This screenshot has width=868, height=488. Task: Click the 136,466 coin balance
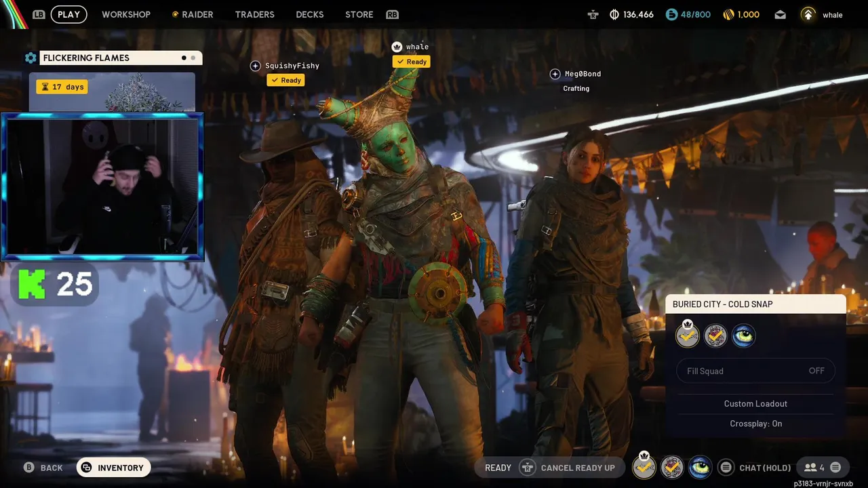pyautogui.click(x=638, y=14)
